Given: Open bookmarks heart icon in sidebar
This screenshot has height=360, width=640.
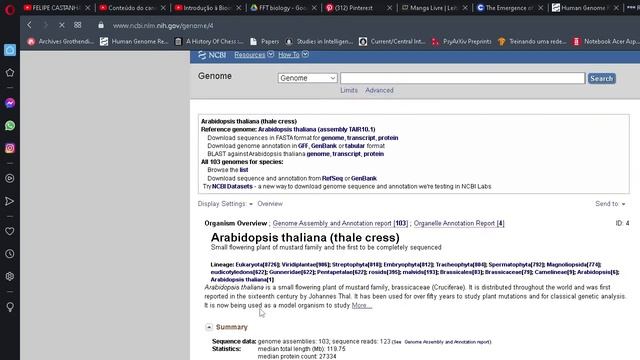Looking at the screenshot, I should 10,231.
